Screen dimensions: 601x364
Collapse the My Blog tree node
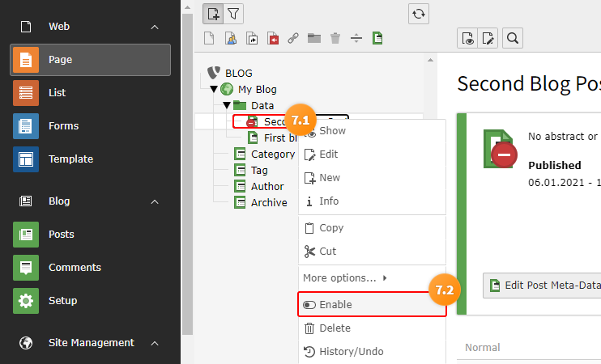pos(214,89)
